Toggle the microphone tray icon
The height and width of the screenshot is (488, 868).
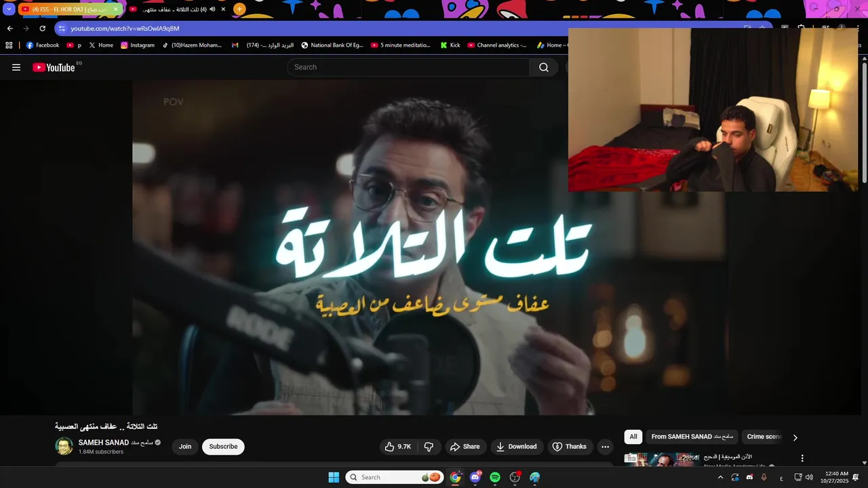pos(764,477)
